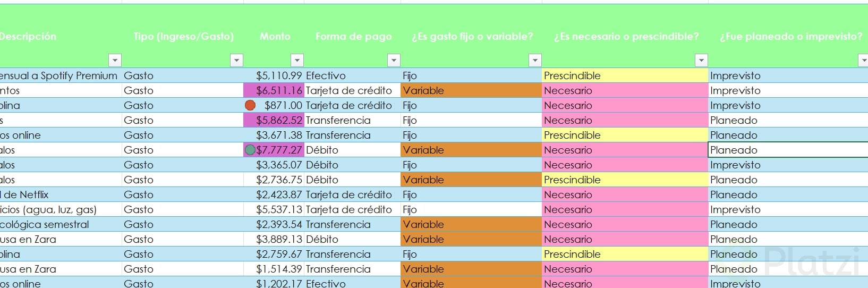Open the Forma de pago filter dropdown
Viewport: 868px width, 288px height.
tap(394, 61)
